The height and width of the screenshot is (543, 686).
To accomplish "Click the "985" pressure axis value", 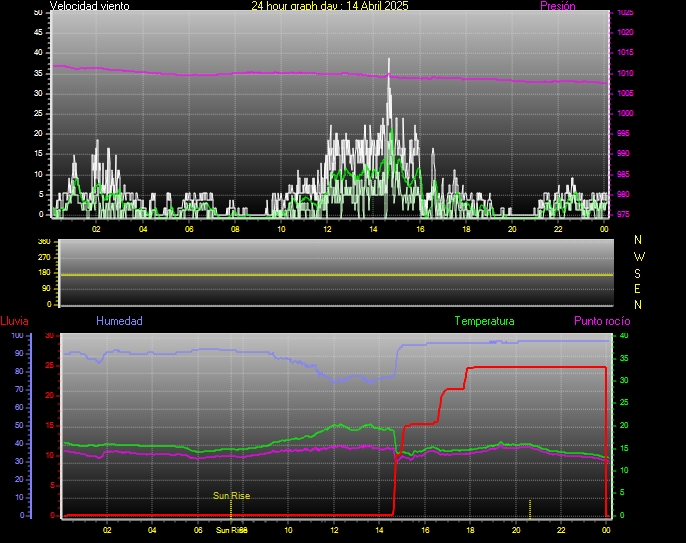I will coord(623,174).
